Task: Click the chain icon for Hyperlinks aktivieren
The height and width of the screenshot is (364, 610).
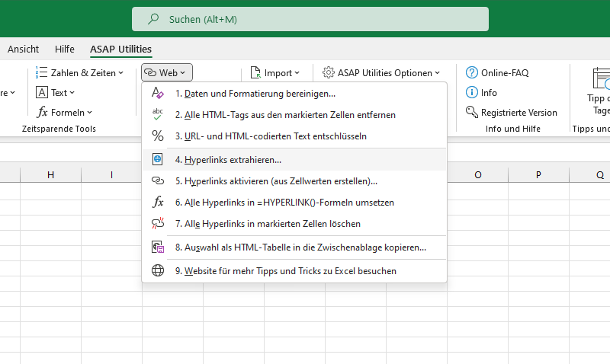Action: pyautogui.click(x=158, y=180)
